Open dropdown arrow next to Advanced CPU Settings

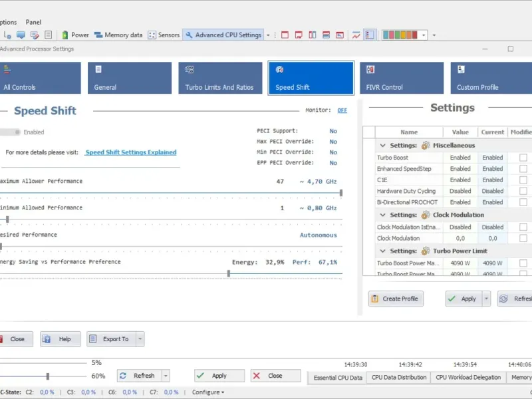268,35
